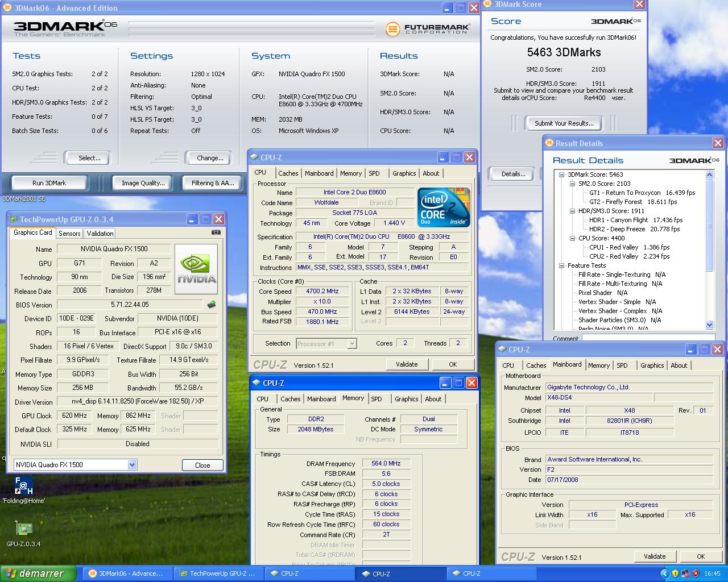
Task: Open the Processor #1 selection dropdown
Action: click(352, 344)
